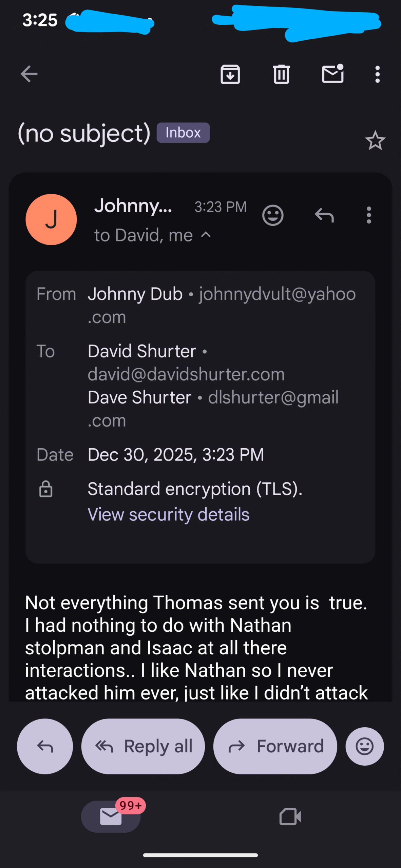Delete this email with trash icon
This screenshot has height=868, width=401.
[281, 74]
